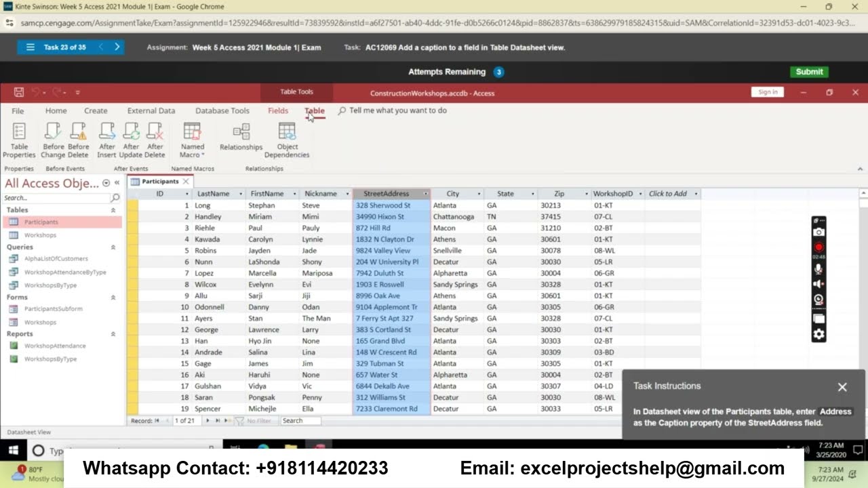This screenshot has width=868, height=488.
Task: Click the navigation pane Search field
Action: [57, 198]
